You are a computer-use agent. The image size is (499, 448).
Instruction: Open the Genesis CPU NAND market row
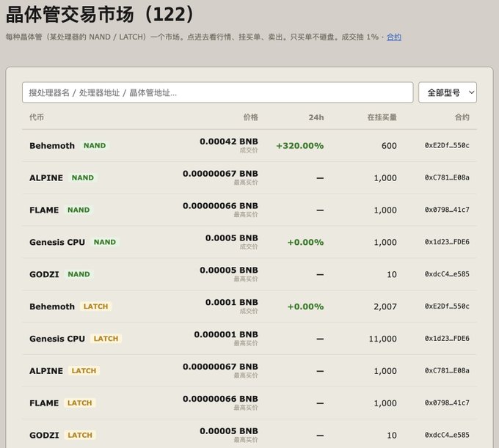249,242
